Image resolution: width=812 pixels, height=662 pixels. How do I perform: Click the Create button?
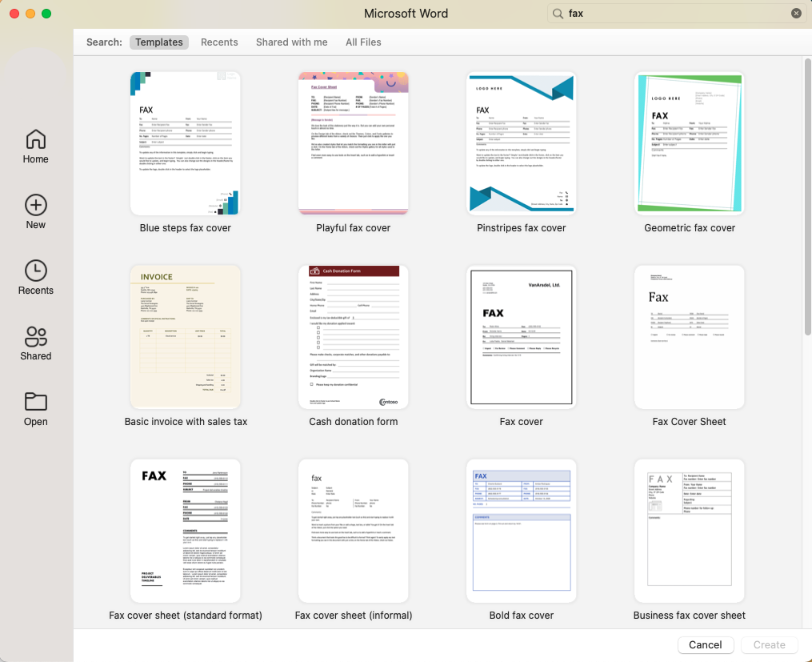point(769,644)
